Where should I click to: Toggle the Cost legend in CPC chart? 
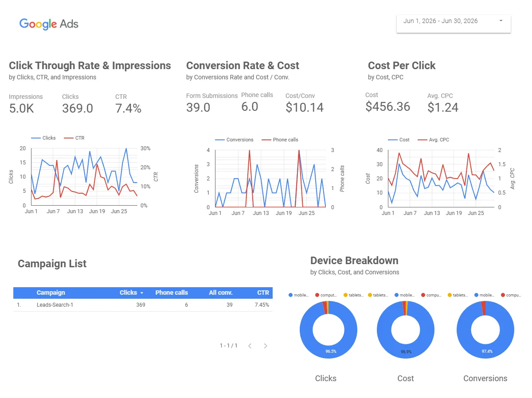[x=399, y=140]
